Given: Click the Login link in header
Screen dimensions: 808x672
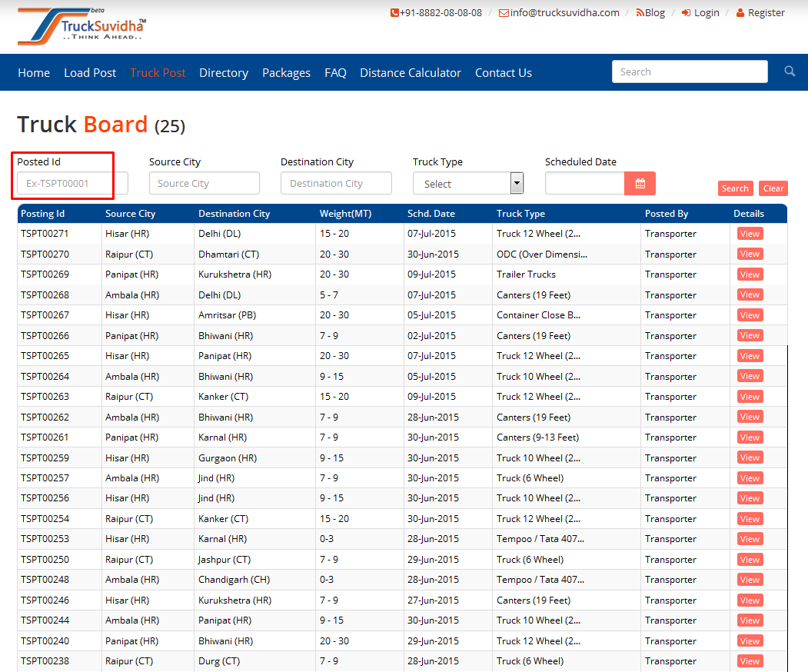Looking at the screenshot, I should [x=700, y=12].
